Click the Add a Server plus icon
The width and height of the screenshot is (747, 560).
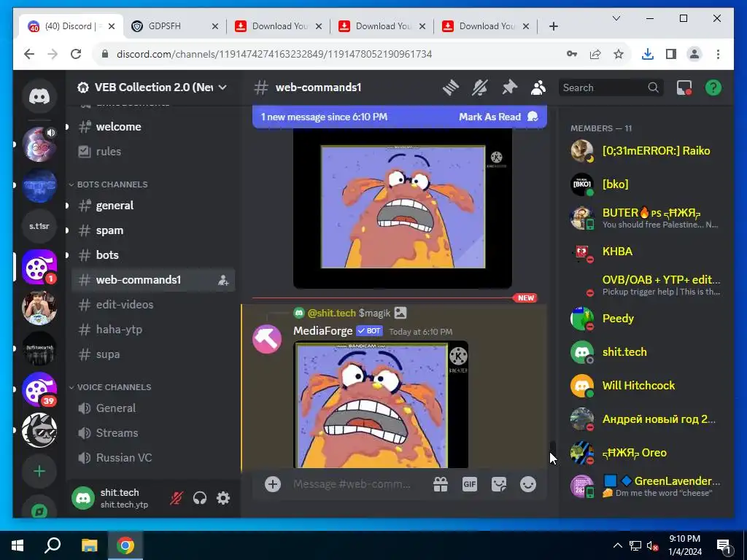click(39, 472)
